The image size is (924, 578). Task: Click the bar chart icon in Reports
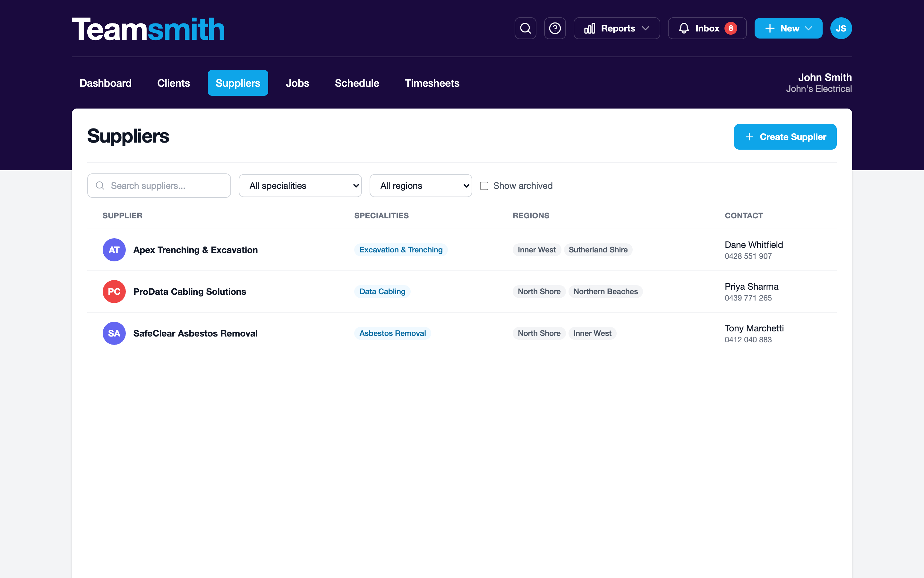(589, 28)
